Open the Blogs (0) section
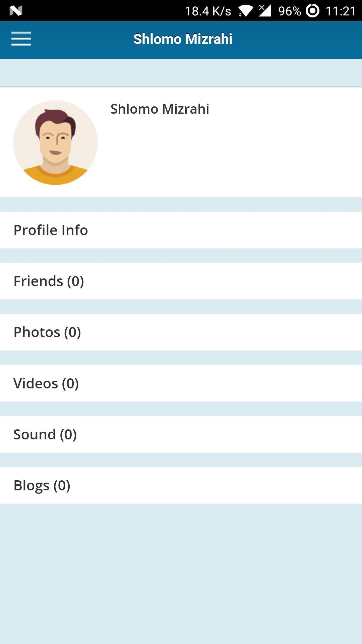This screenshot has width=362, height=644. coord(181,485)
